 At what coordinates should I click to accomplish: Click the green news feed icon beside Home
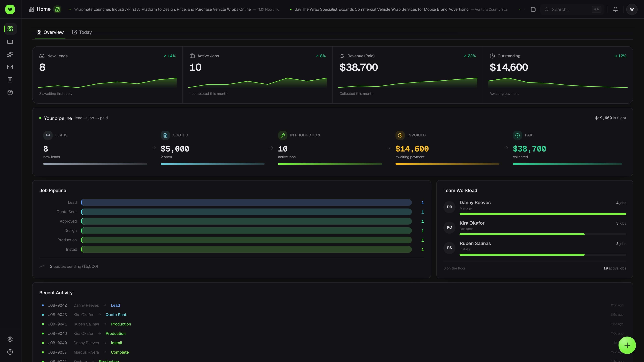[x=57, y=9]
